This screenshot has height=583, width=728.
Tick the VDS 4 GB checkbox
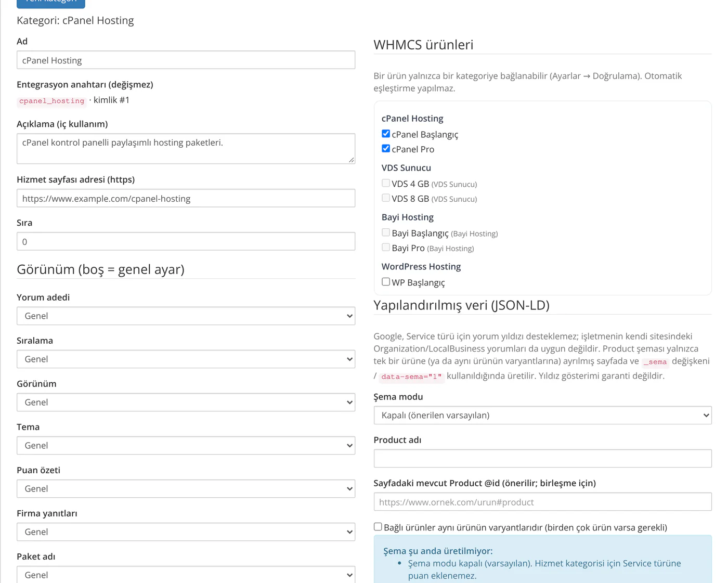386,183
